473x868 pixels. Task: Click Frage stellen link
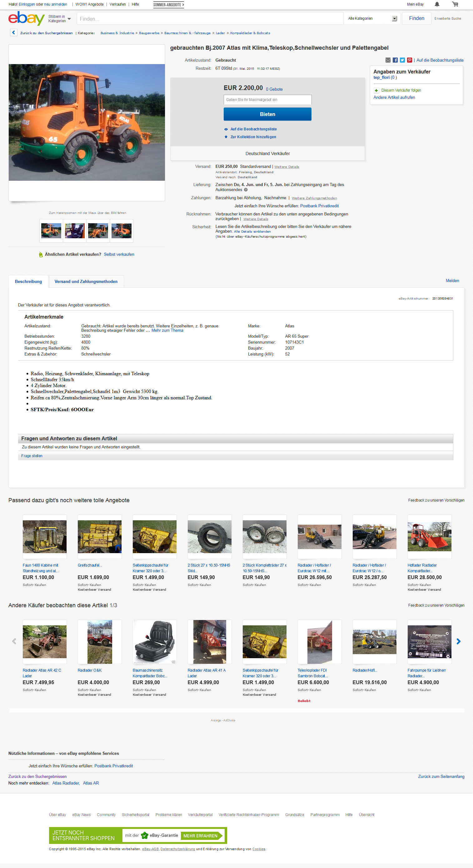coord(32,456)
